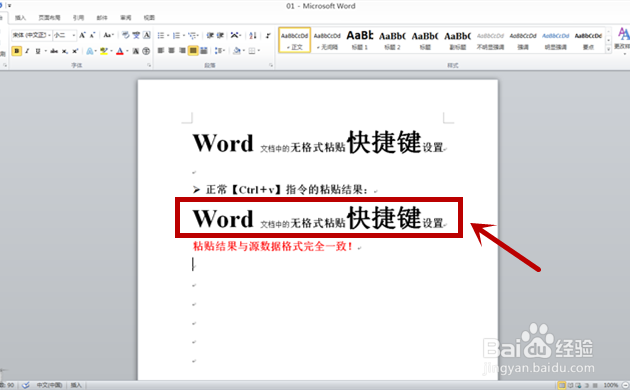Open Borders dropdown arrow

pos(259,51)
